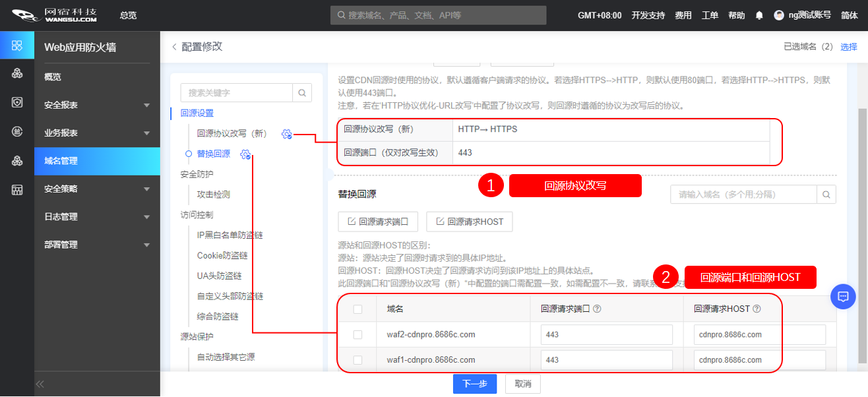Select 概览 in the sidebar
Viewport: 868px width, 397px height.
(x=97, y=77)
